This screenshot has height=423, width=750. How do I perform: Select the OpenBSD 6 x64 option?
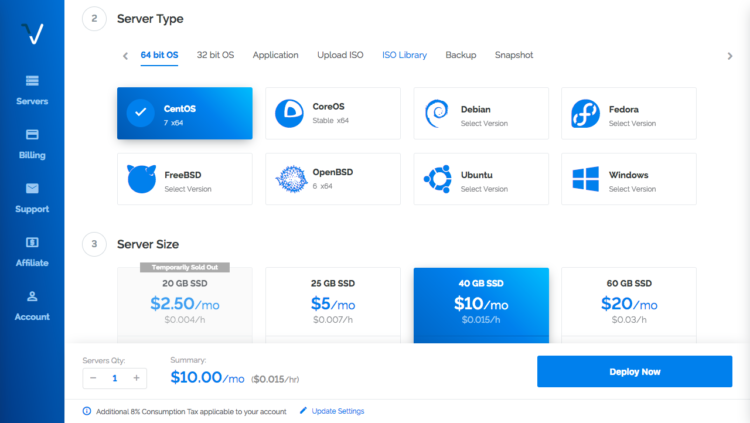[333, 179]
